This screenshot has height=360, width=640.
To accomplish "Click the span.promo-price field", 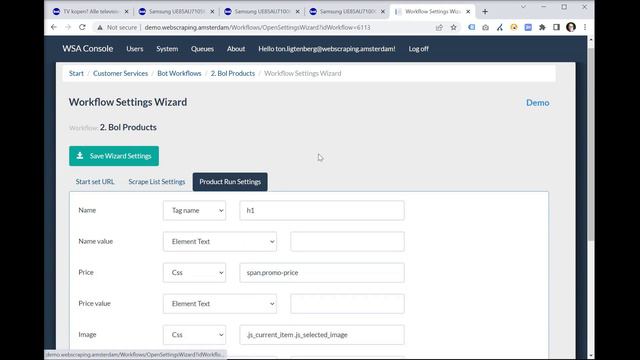I will (x=322, y=273).
